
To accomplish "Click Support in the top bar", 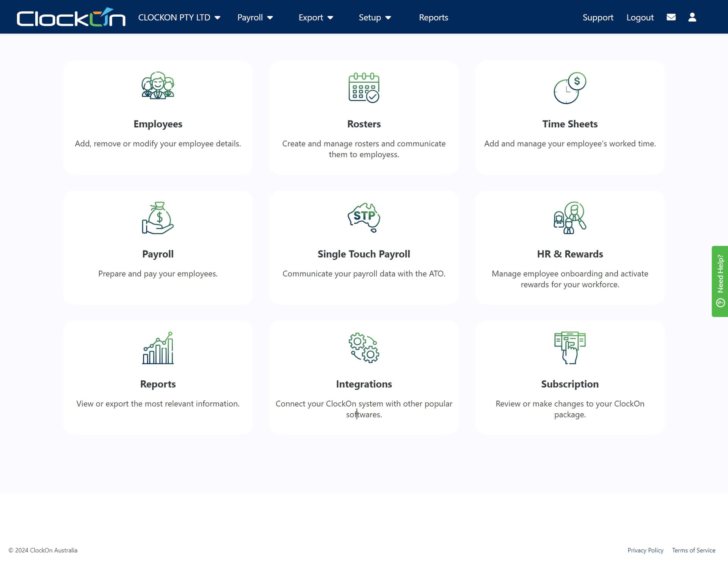I will [x=598, y=17].
